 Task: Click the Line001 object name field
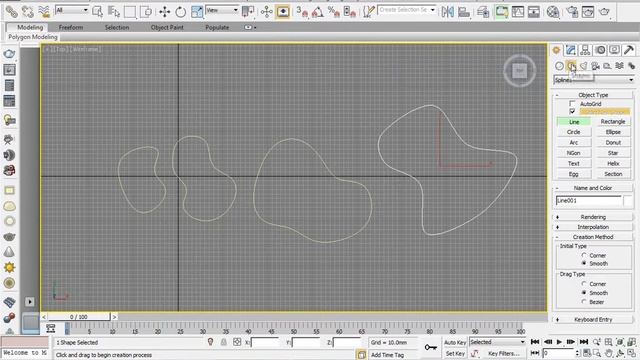588,200
